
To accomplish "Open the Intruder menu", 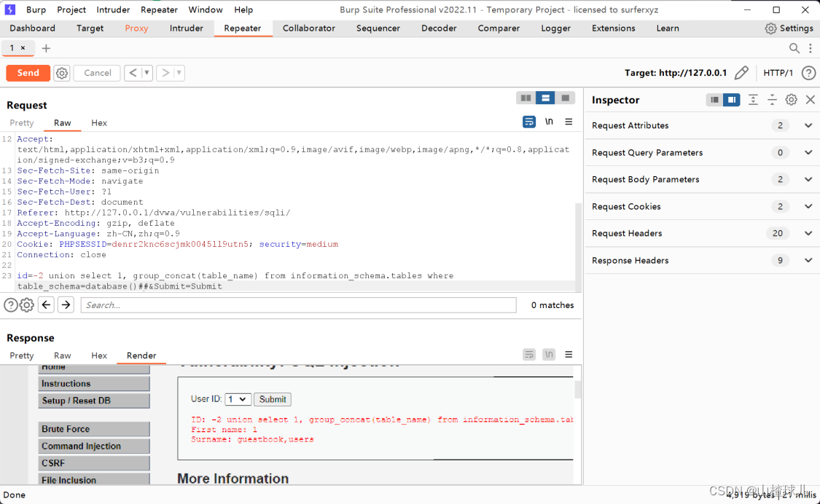I will coord(113,9).
